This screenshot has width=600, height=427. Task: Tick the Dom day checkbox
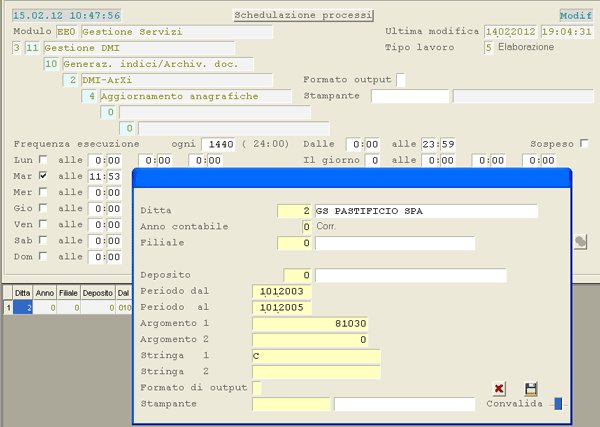pyautogui.click(x=43, y=257)
